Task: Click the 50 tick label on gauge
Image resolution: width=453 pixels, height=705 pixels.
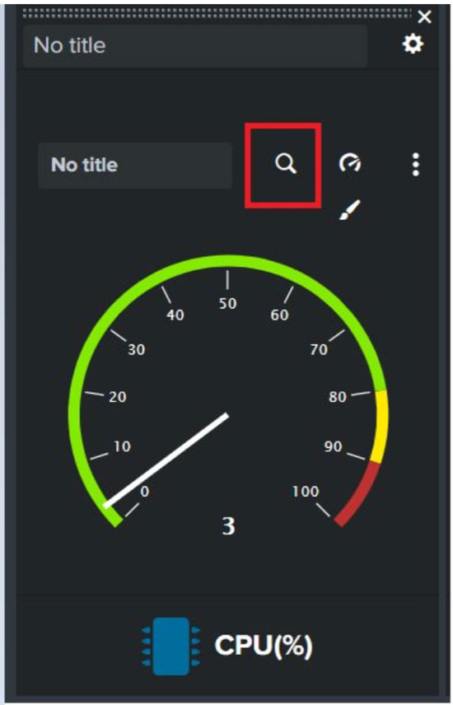Action: 227,303
